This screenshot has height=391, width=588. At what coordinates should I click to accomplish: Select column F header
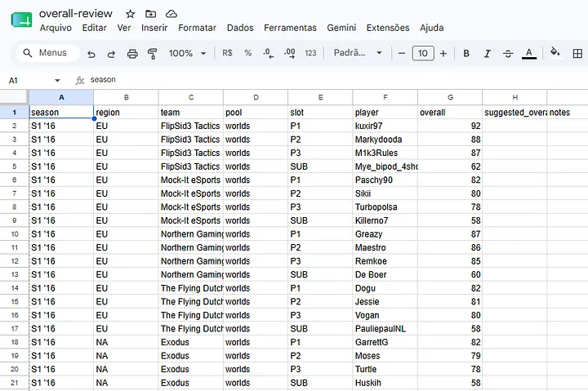[385, 97]
